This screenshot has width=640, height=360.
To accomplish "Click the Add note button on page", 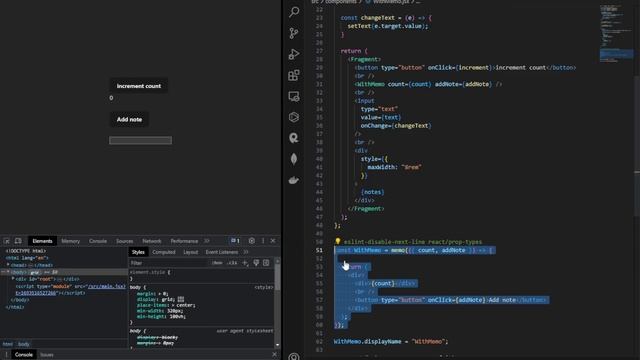I will click(x=129, y=120).
